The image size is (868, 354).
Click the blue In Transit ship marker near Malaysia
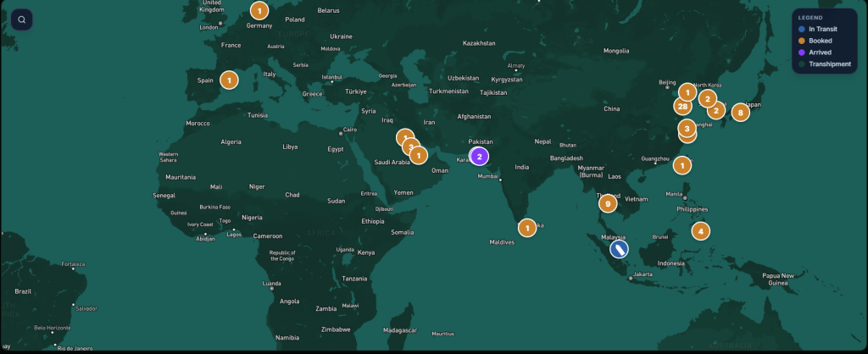[x=619, y=249]
